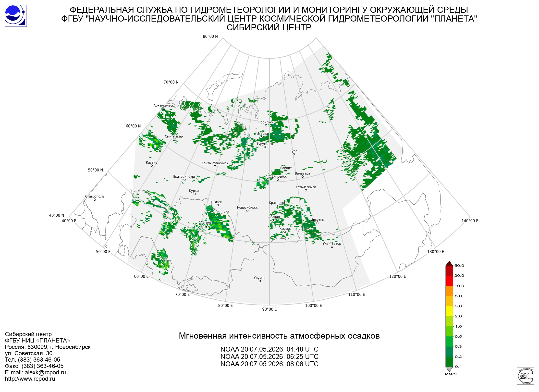The width and height of the screenshot is (539, 392).
Task: Click the "ул. Советская, 30" address line
Action: point(29,353)
